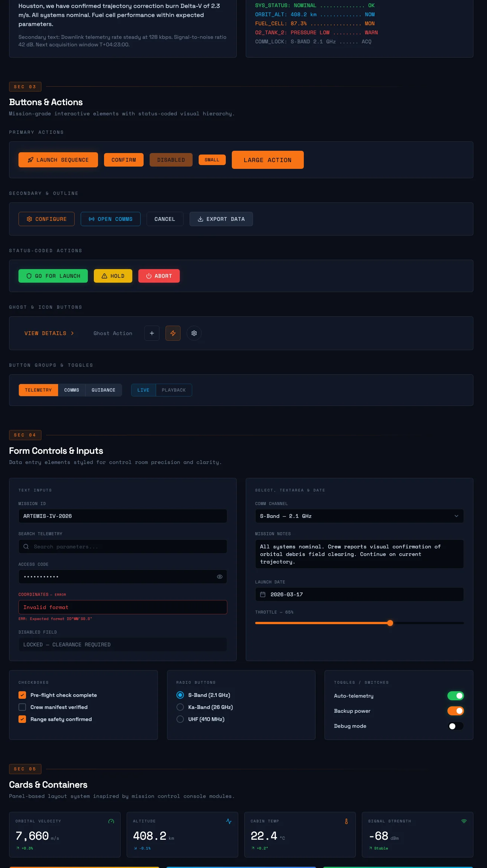Click the Throttle slider thumb

(x=390, y=623)
